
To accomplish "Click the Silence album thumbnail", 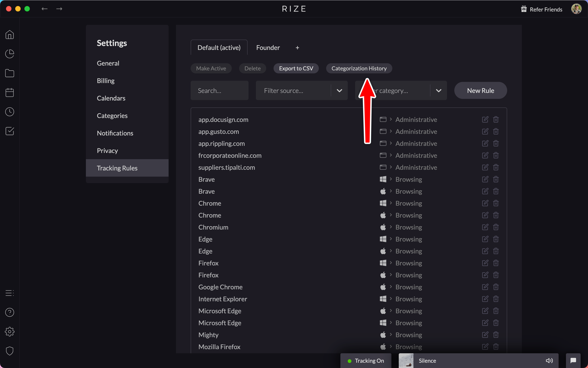I will 406,360.
